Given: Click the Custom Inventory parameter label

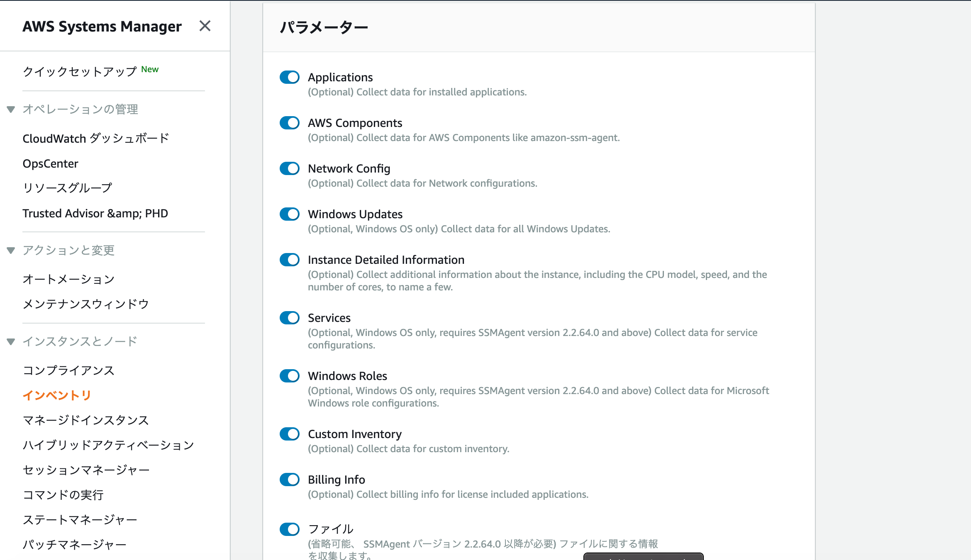Looking at the screenshot, I should tap(355, 434).
